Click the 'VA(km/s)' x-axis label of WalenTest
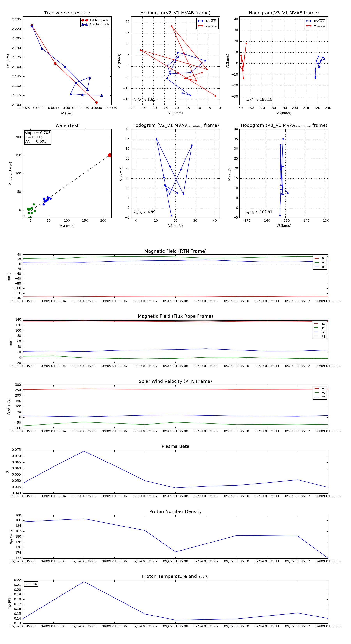The image size is (351, 644). [x=67, y=226]
